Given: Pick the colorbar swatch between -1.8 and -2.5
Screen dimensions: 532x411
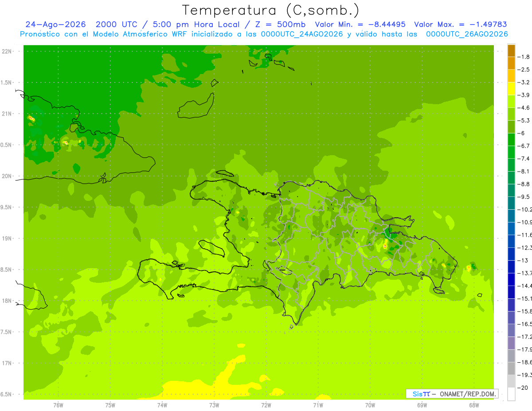Looking at the screenshot, I should point(511,63).
